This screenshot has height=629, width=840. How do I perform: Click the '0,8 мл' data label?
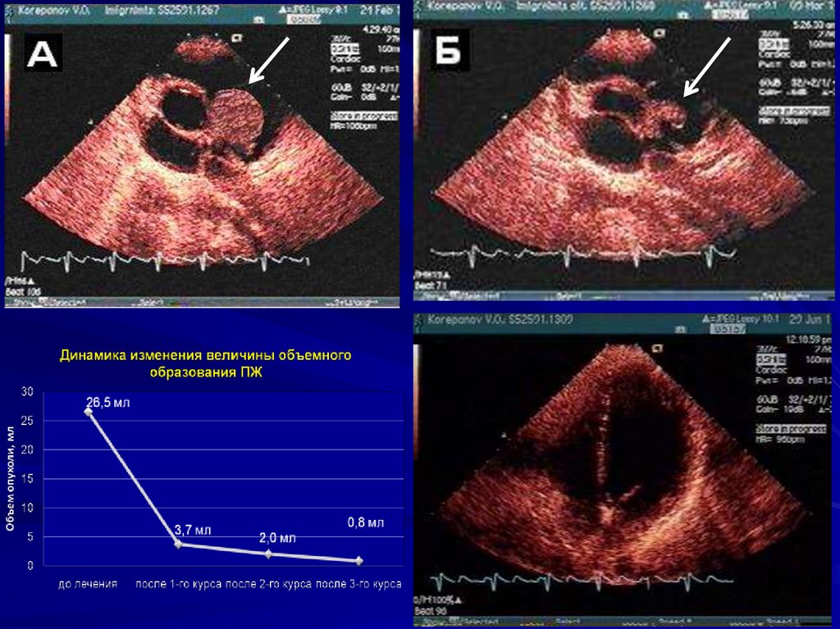pyautogui.click(x=366, y=522)
